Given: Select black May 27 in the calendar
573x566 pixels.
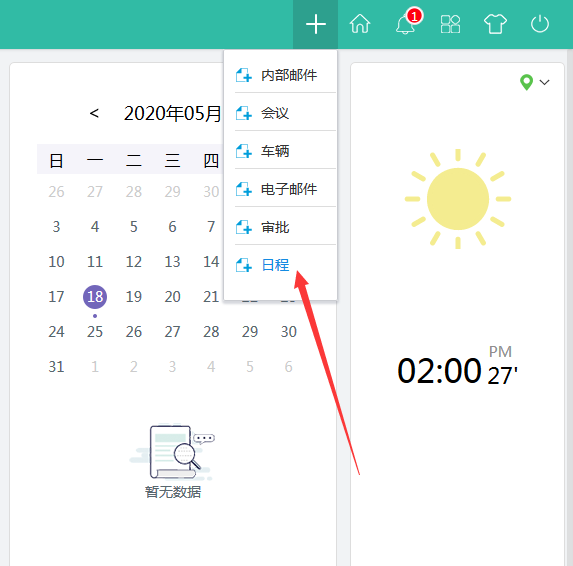Looking at the screenshot, I should tap(172, 332).
